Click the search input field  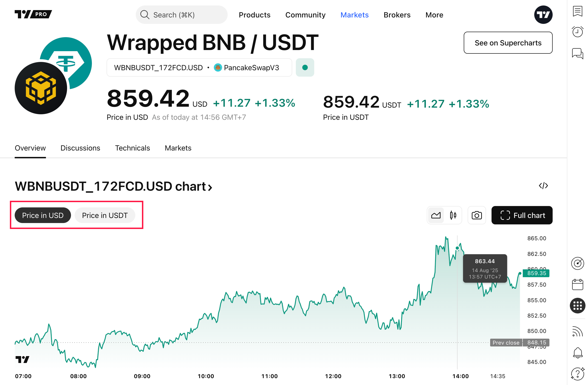click(x=182, y=15)
